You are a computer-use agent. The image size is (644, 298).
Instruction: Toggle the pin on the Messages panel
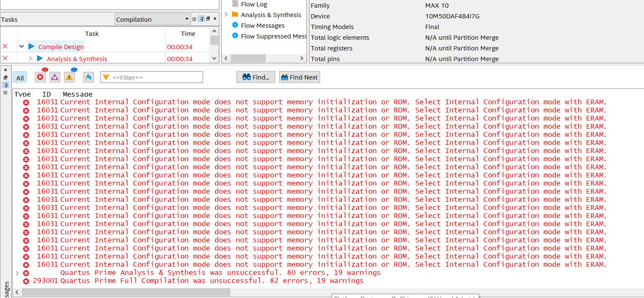tap(6, 85)
